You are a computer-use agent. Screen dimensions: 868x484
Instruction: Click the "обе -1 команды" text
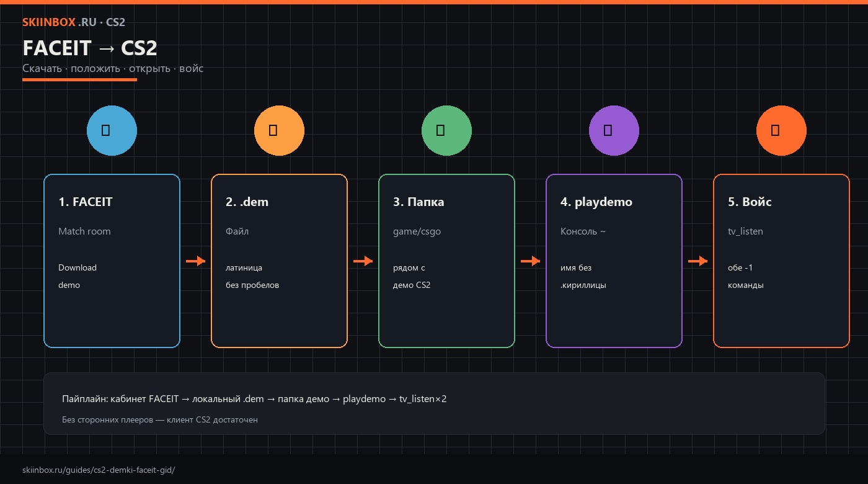(746, 276)
